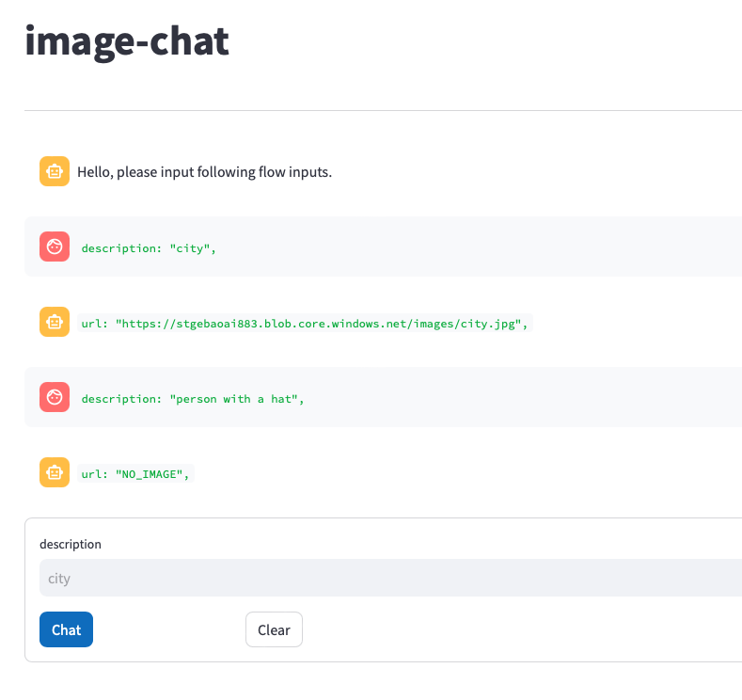
Task: Click the "description" label above the input
Action: pyautogui.click(x=71, y=544)
